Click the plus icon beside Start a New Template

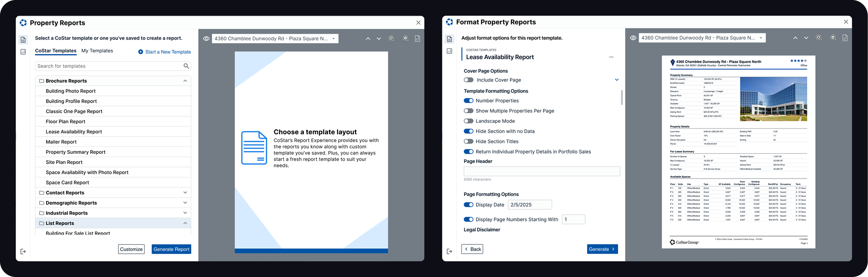tap(140, 52)
